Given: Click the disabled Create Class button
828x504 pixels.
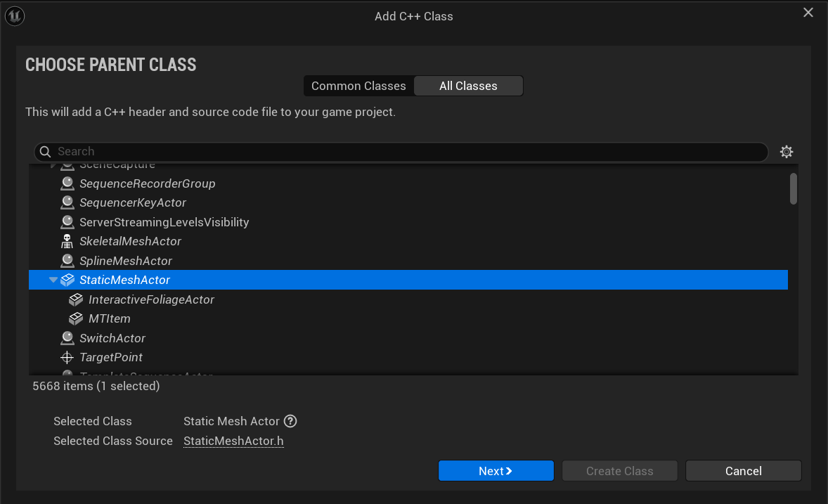Looking at the screenshot, I should click(619, 471).
